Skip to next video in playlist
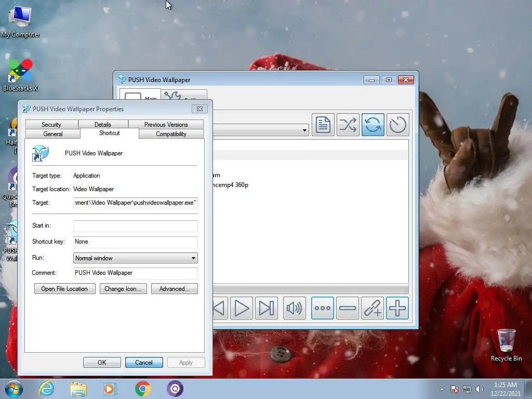This screenshot has height=399, width=532. tap(267, 308)
